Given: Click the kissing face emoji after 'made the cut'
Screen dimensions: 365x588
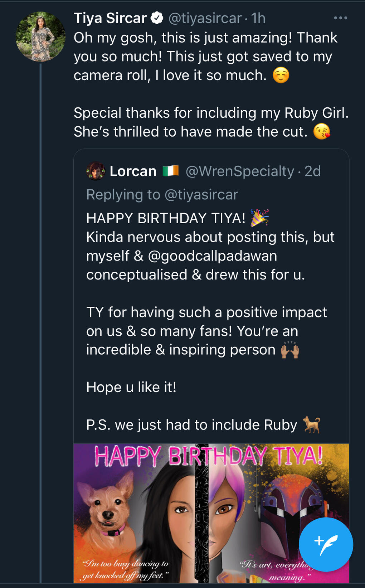Looking at the screenshot, I should 321,131.
